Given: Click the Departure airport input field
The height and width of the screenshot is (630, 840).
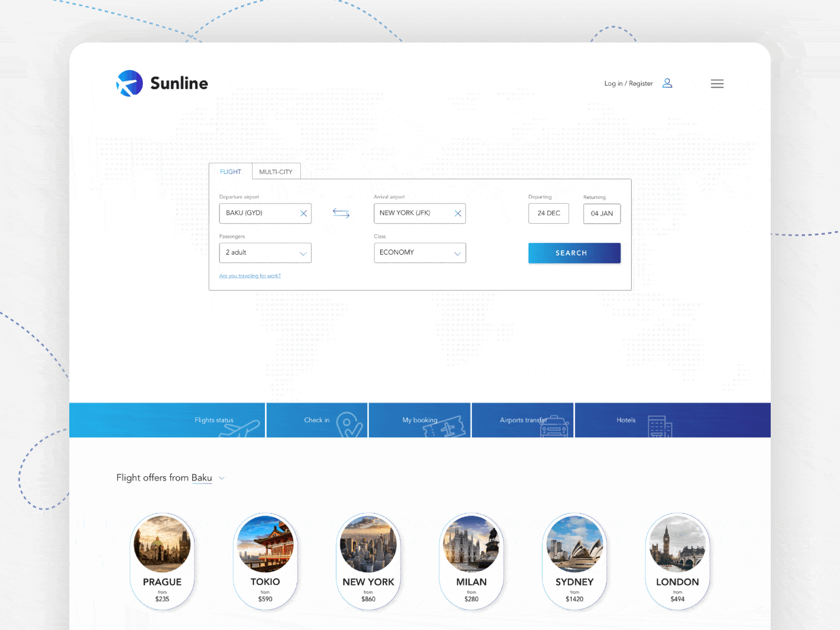Looking at the screenshot, I should tap(265, 214).
